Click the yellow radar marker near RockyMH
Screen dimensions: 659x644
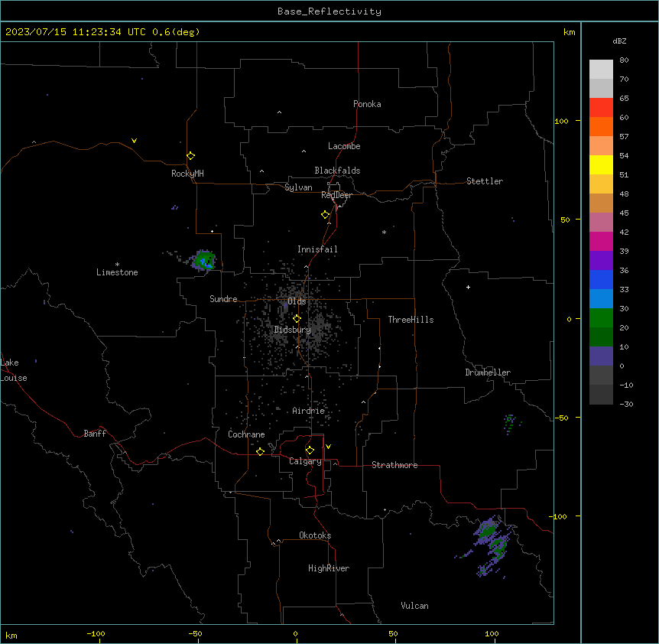(x=191, y=156)
